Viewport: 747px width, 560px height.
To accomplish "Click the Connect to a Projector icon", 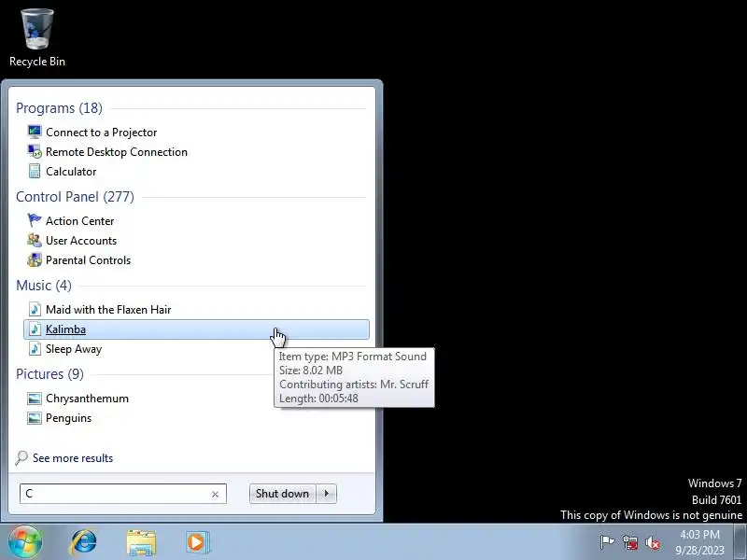I will (35, 132).
